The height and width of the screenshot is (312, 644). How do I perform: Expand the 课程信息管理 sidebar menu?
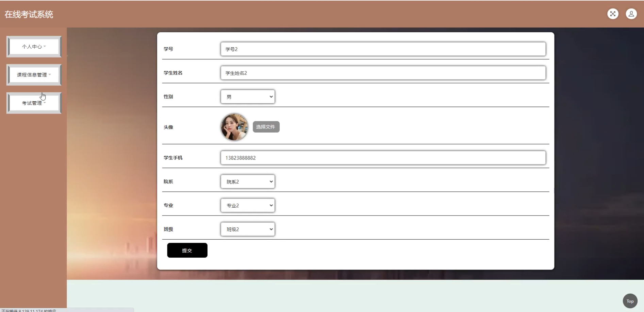pos(34,75)
